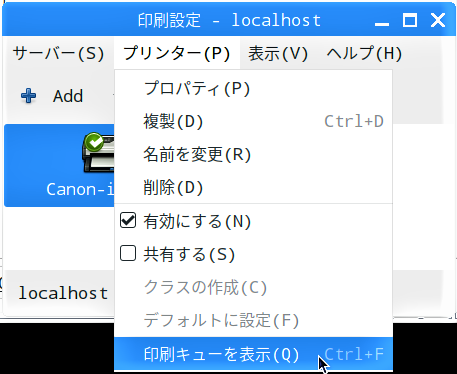Choose プロパティ(P) from the printer menu
Screen dimensions: 457x374
pyautogui.click(x=253, y=89)
